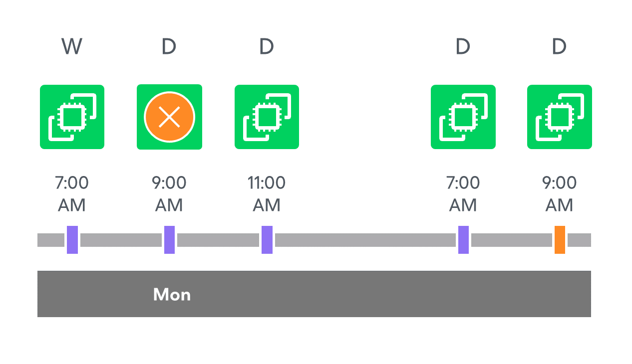Image resolution: width=632 pixels, height=364 pixels.
Task: Click the 7:00 AM label beneath the W snapshot
Action: coord(72,194)
